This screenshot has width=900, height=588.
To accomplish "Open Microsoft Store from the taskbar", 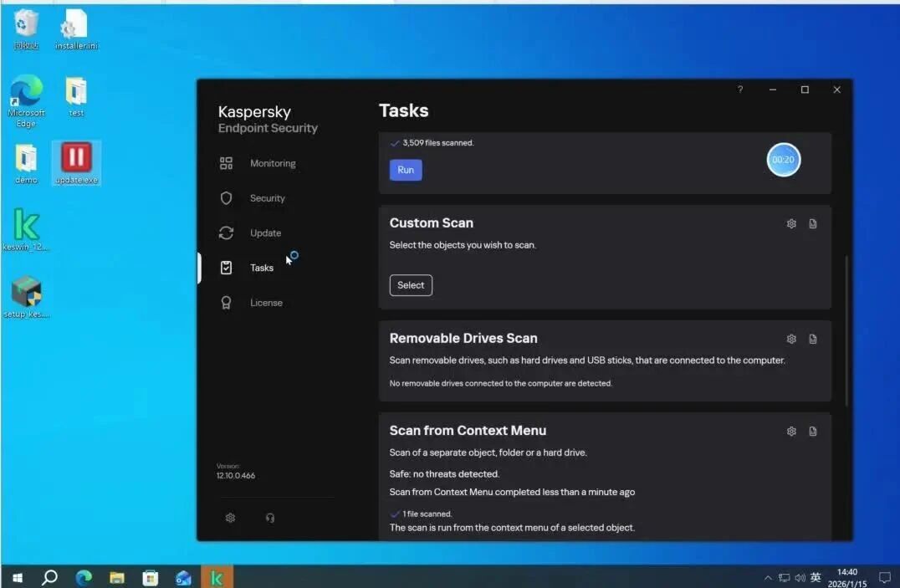I will click(x=151, y=578).
